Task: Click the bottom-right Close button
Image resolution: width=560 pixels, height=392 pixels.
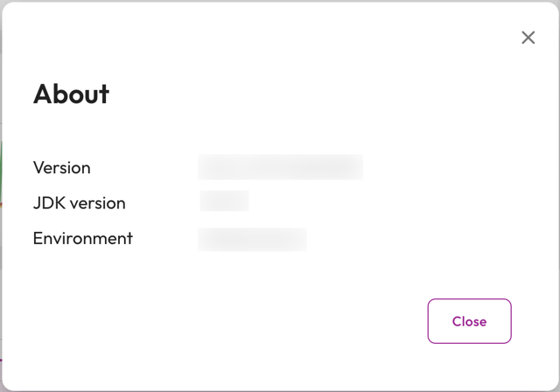Action: pyautogui.click(x=469, y=321)
